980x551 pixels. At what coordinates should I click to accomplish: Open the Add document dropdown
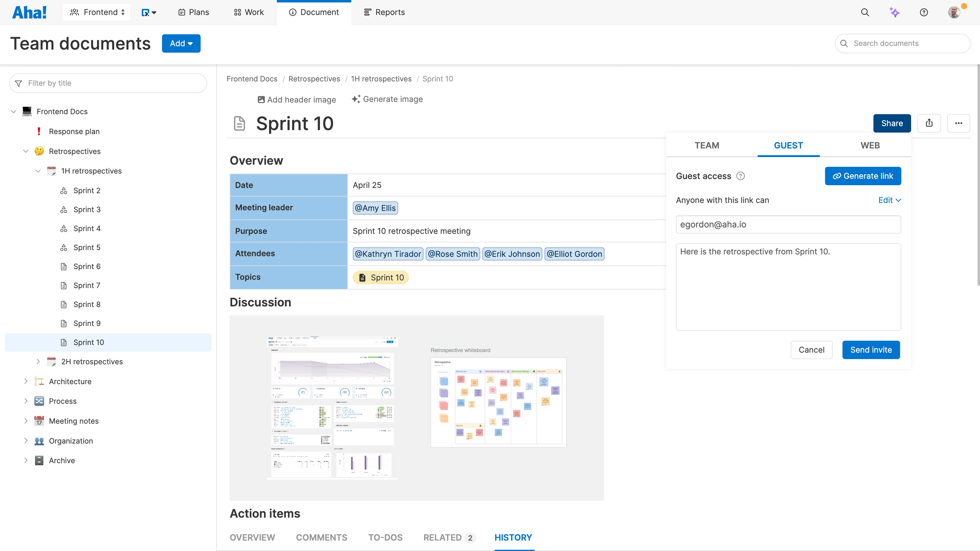[181, 43]
